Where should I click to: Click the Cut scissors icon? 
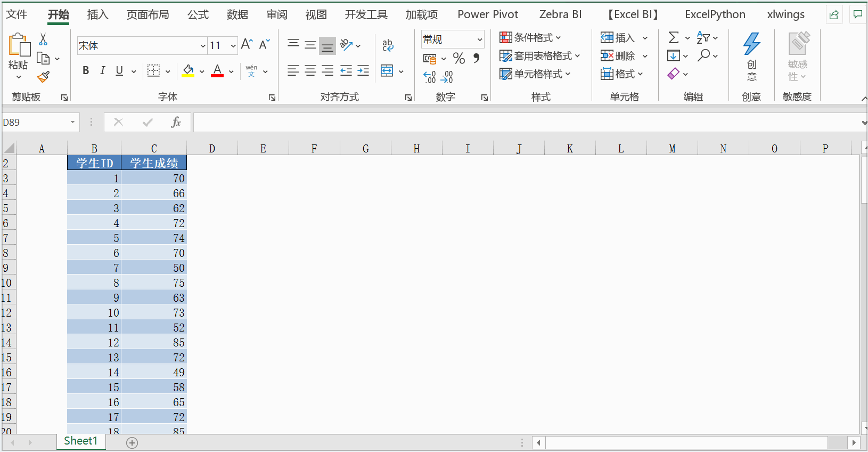43,39
